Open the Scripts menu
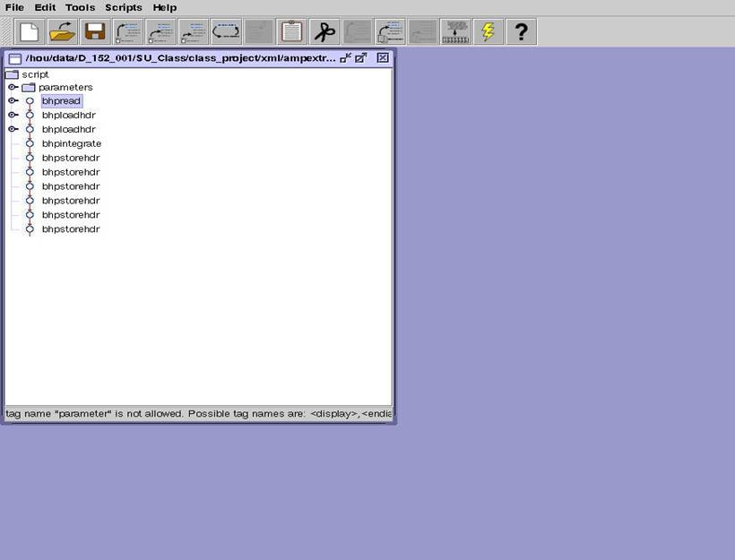The height and width of the screenshot is (560, 735). click(124, 7)
